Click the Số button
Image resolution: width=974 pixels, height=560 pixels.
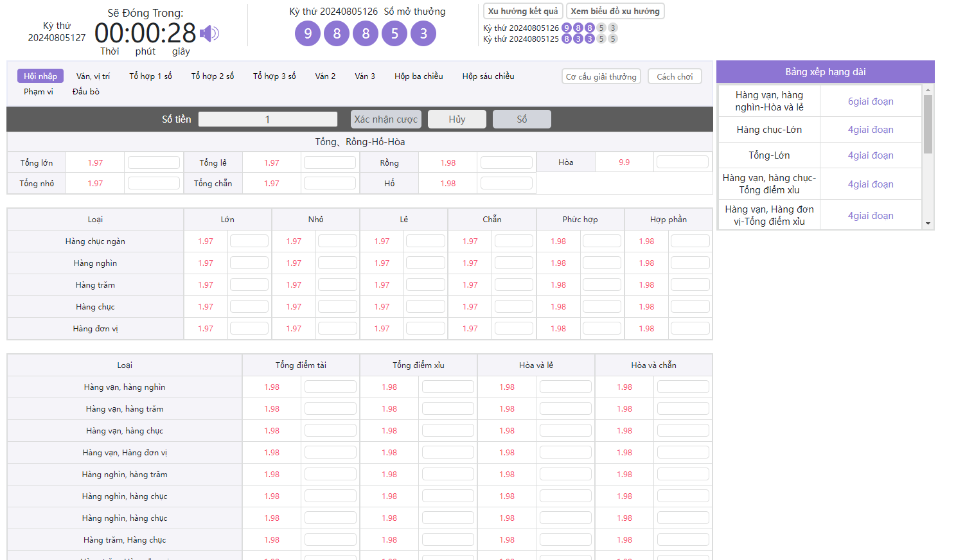[x=522, y=119]
